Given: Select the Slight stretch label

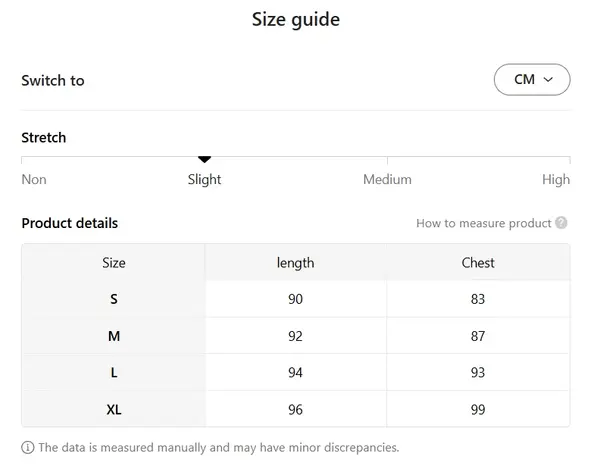Looking at the screenshot, I should [205, 180].
